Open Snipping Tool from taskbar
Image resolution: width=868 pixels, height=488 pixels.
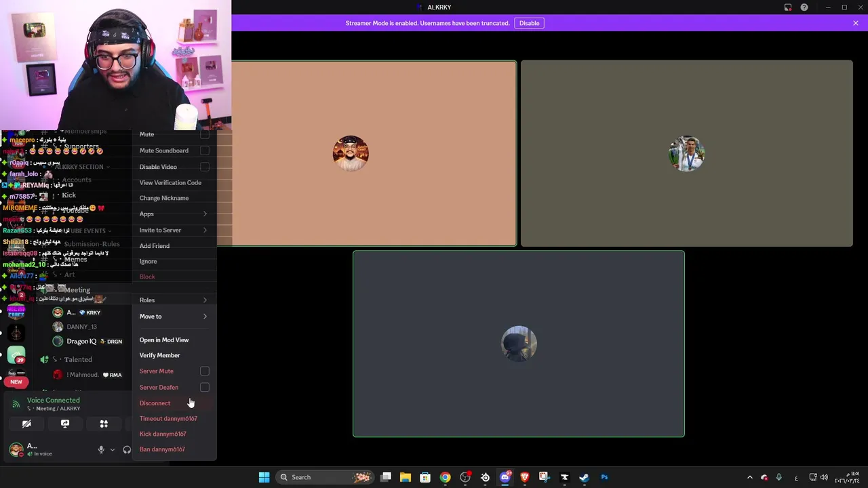(x=544, y=477)
